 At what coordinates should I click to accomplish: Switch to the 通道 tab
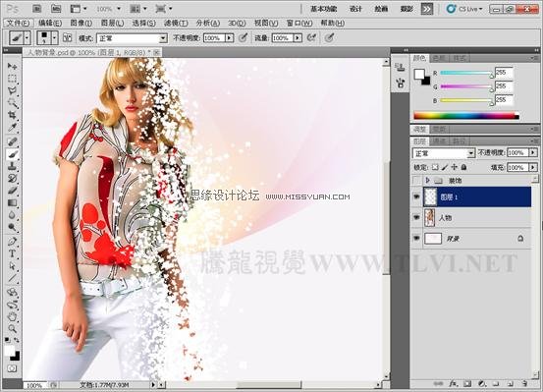439,141
